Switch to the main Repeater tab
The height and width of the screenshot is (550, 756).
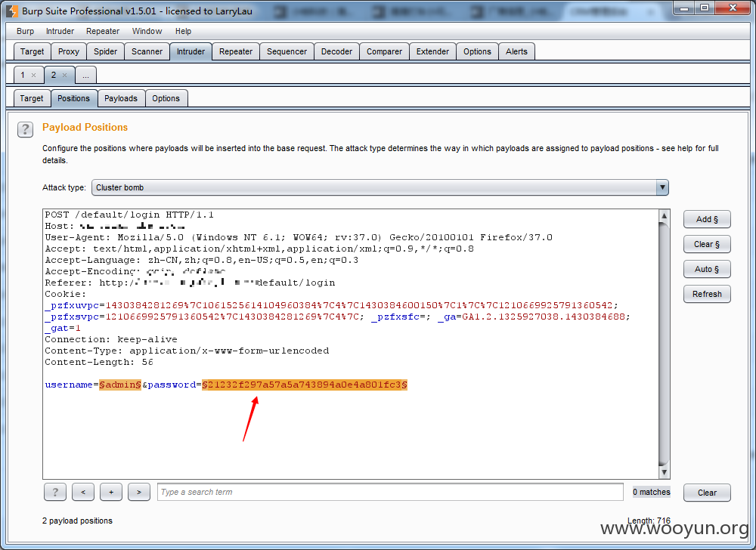tap(236, 51)
